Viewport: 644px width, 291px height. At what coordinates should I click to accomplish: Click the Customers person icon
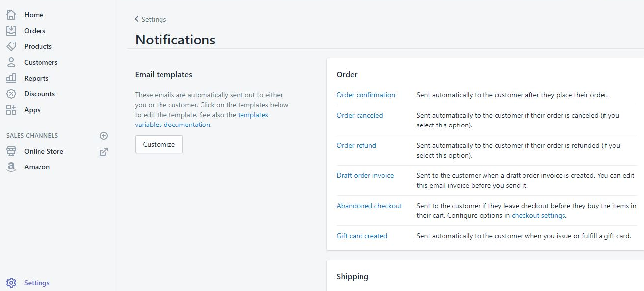[11, 62]
